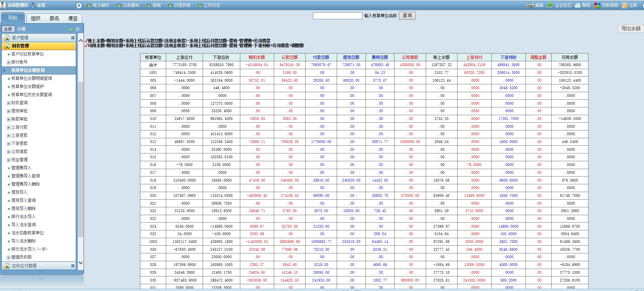The height and width of the screenshot is (291, 644).
Task: Toggle the 收藏 favorites filter
Action: coord(21,29)
